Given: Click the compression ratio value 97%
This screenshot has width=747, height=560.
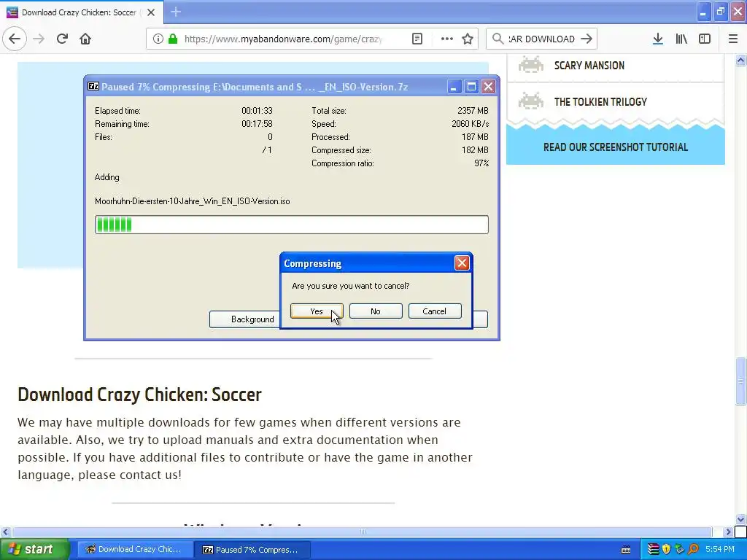Looking at the screenshot, I should [x=481, y=163].
